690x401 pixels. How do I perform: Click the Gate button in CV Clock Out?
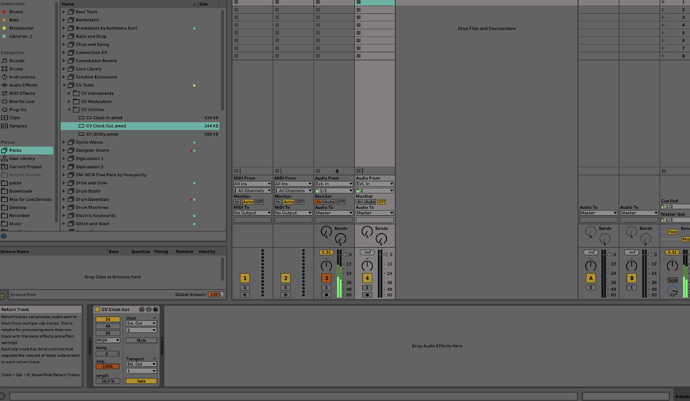141,381
